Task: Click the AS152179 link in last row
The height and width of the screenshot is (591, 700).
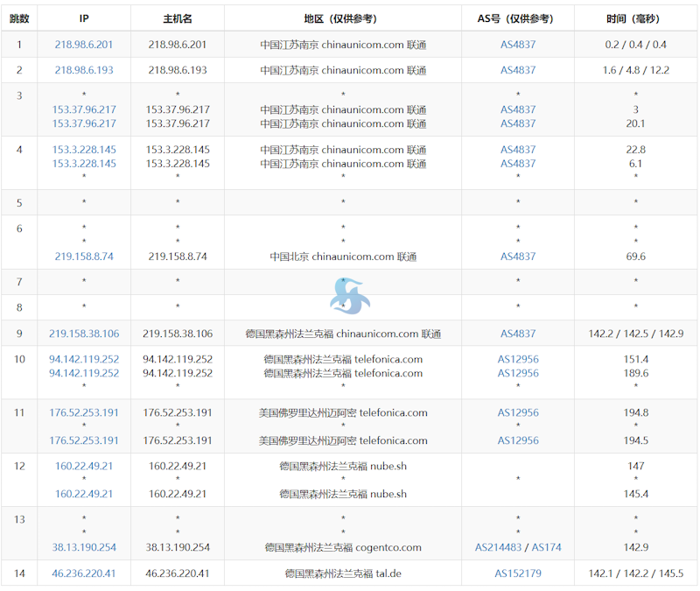Action: pos(518,573)
